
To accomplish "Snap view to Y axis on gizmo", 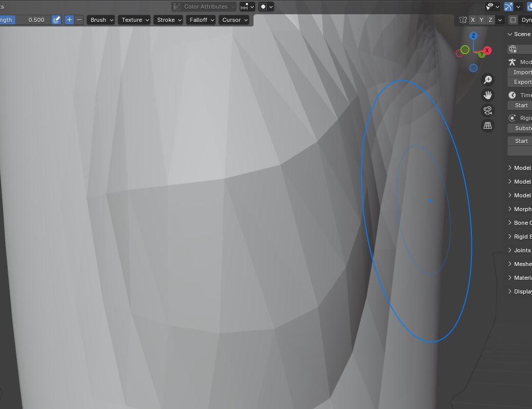I will coord(482,54).
